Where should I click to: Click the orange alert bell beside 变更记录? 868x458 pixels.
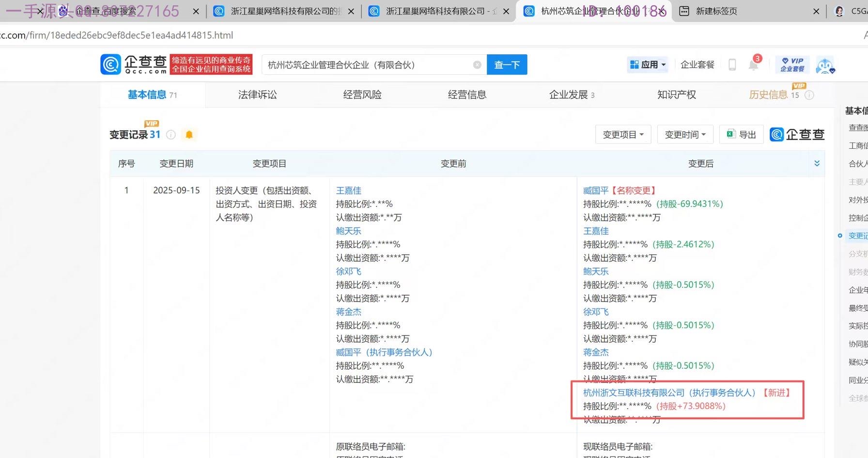(x=189, y=135)
